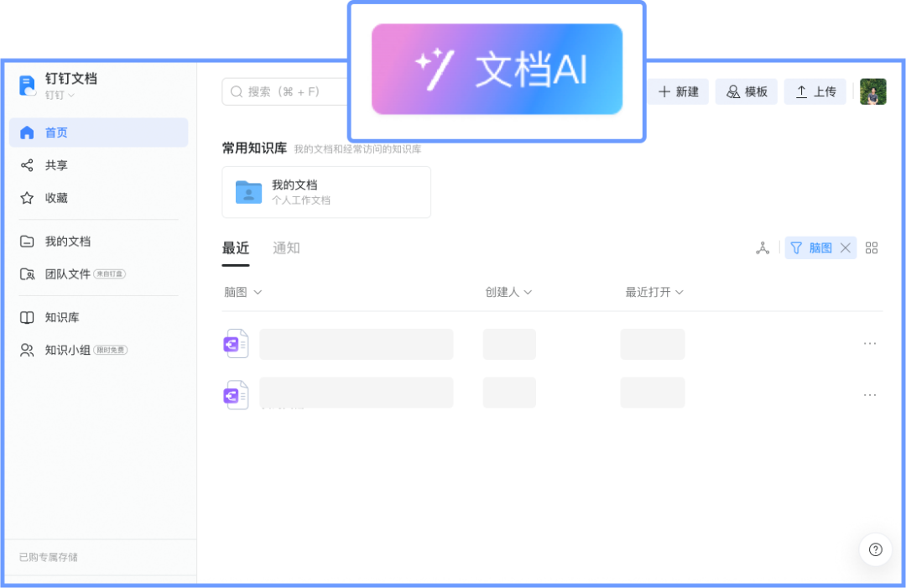Click the 脑图 filter chip
The image size is (906, 588).
pos(820,248)
